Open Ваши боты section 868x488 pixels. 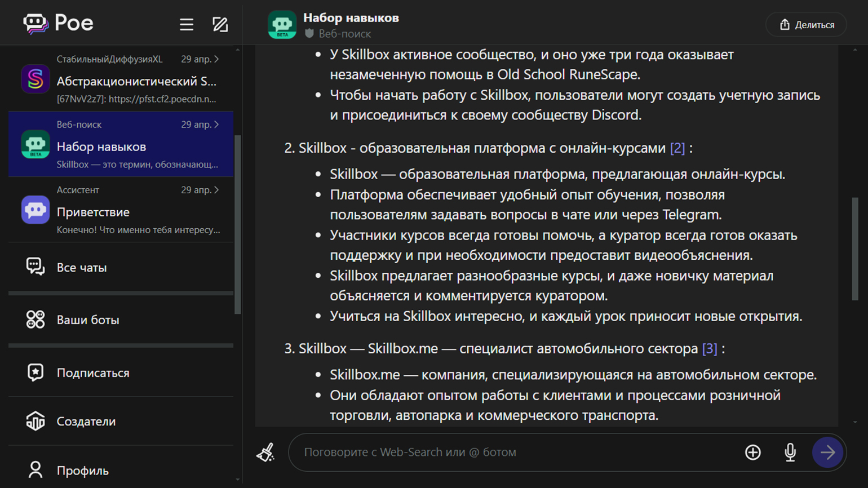[121, 320]
